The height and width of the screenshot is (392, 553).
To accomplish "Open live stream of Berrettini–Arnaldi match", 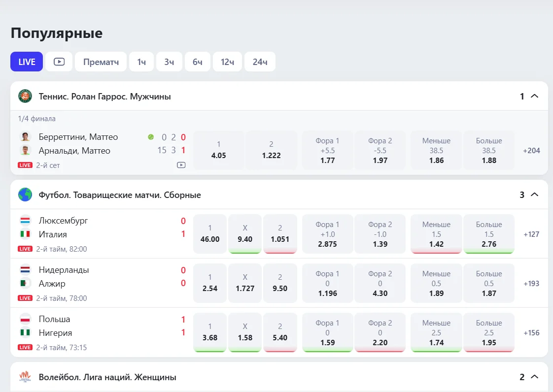I will 181,165.
